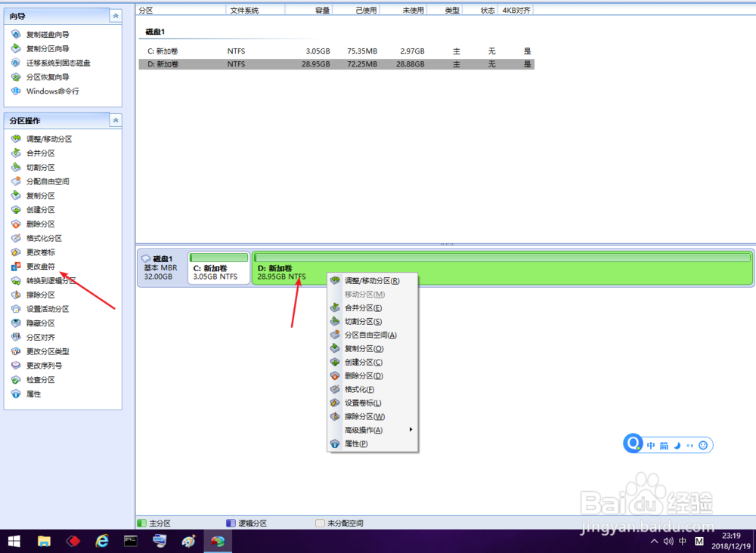The image size is (756, 553).
Task: Click the 更改盘符 sidebar icon
Action: 16,266
